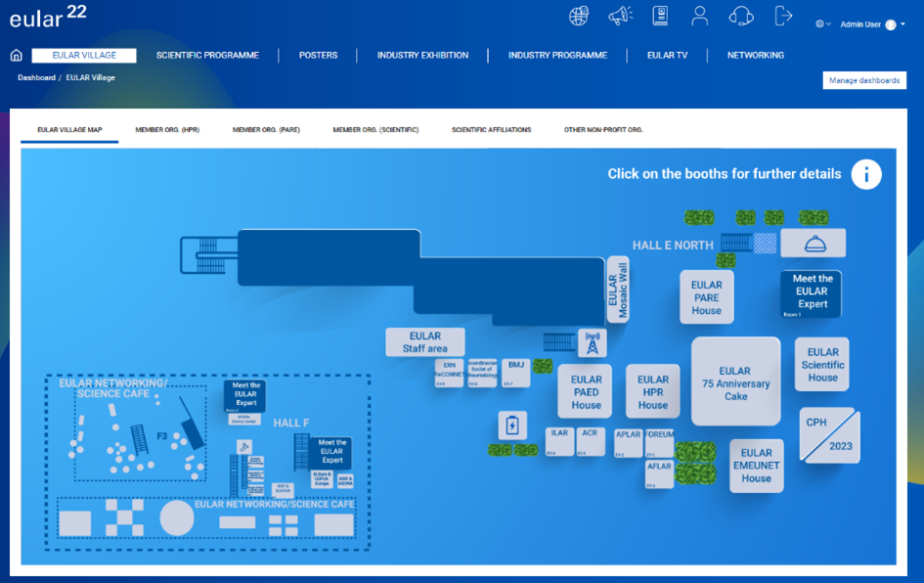Click the megaphone announcements icon
This screenshot has width=924, height=583.
pyautogui.click(x=621, y=17)
